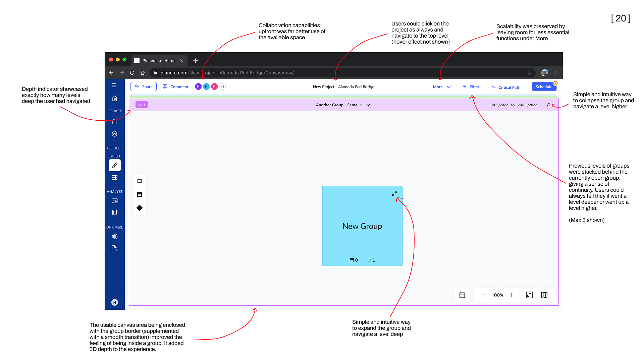Zoom in with the plus button
This screenshot has width=644, height=362.
coord(512,295)
